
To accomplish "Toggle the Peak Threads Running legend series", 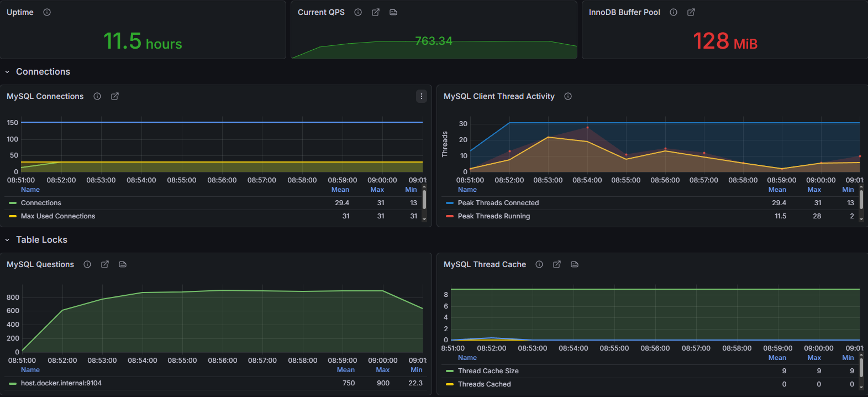I will 494,216.
